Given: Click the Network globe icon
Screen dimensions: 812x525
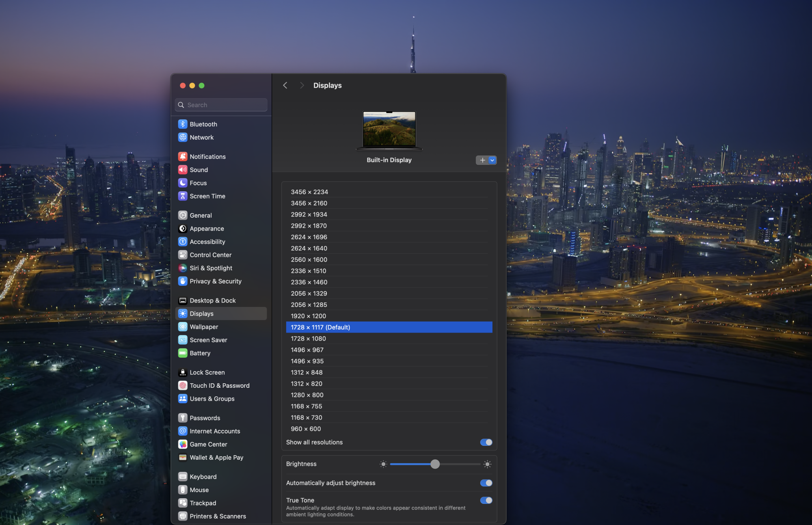Looking at the screenshot, I should 183,137.
